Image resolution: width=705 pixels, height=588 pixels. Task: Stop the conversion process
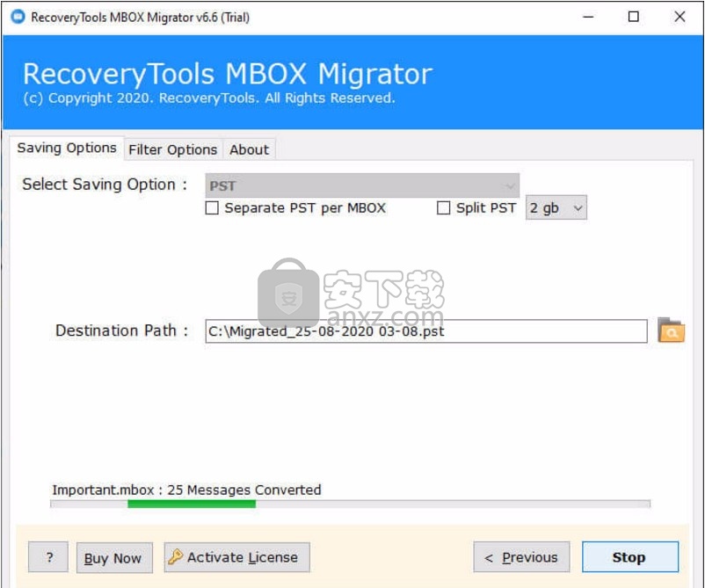coord(630,557)
